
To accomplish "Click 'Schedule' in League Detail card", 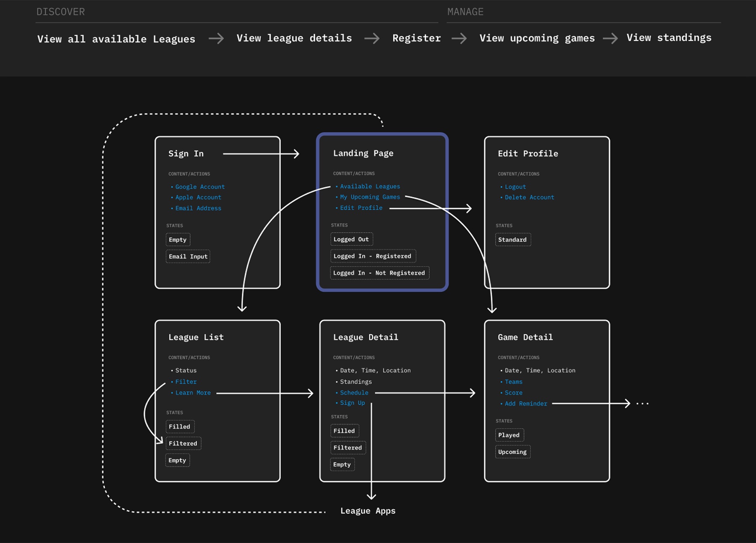I will pos(354,393).
